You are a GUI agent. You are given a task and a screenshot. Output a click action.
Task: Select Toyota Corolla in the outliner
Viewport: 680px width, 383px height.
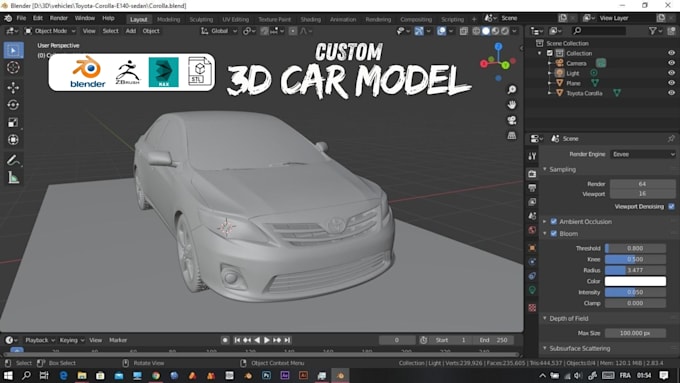click(584, 93)
